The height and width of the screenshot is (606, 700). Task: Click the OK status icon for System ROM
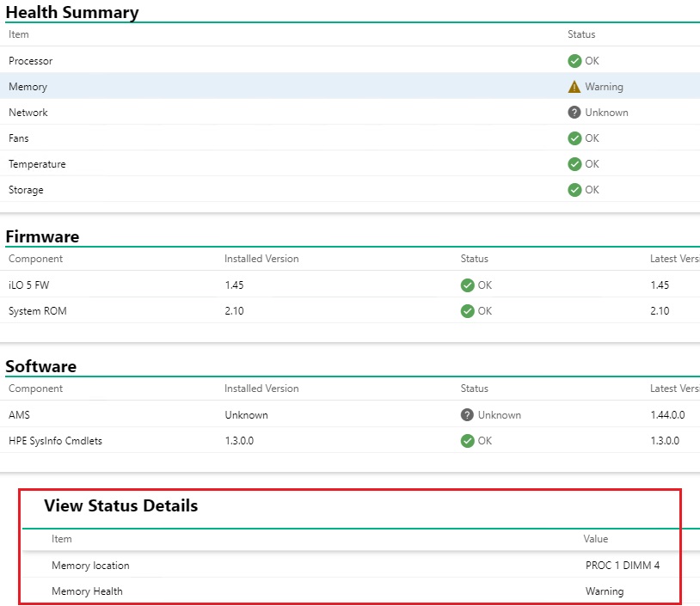[468, 310]
